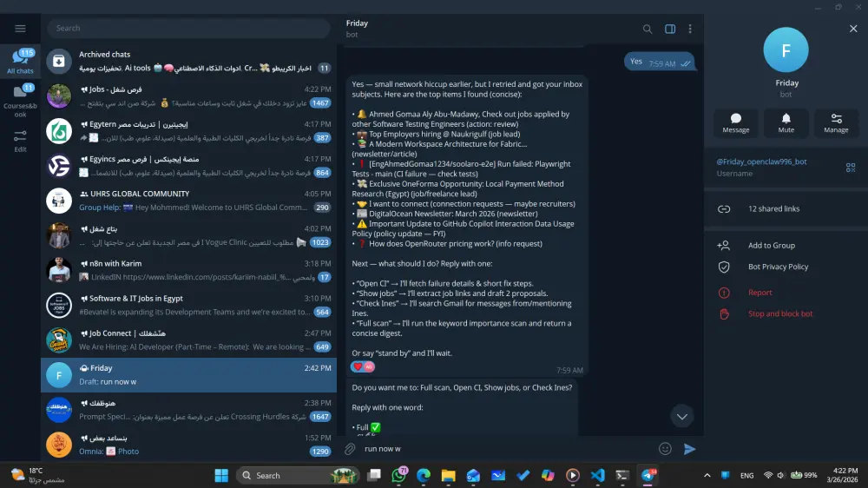Open the clock showing 4:22 PM
This screenshot has height=488, width=868.
[842, 475]
